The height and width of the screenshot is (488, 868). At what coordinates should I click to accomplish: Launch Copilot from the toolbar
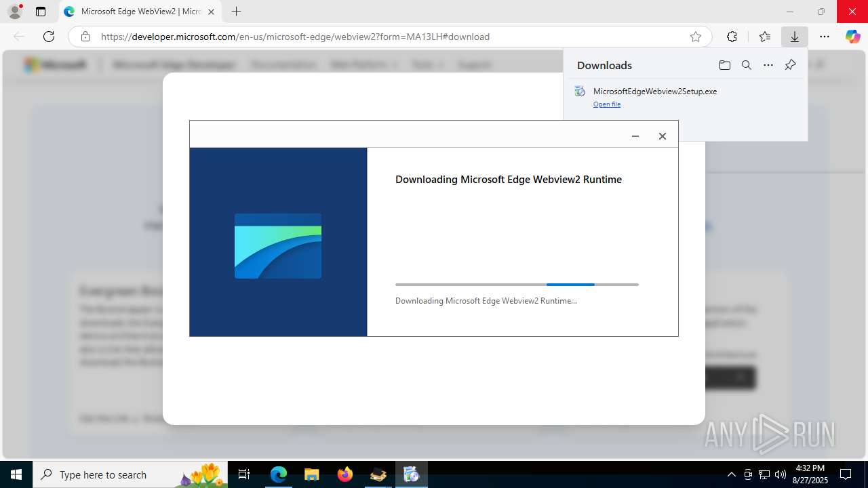[852, 37]
